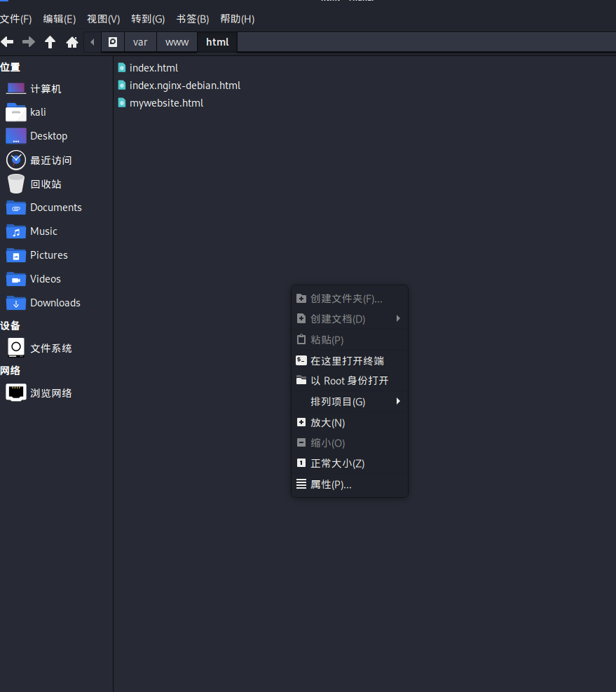The width and height of the screenshot is (616, 692).
Task: Select the index.nginx-debian.html file icon
Action: 122,85
